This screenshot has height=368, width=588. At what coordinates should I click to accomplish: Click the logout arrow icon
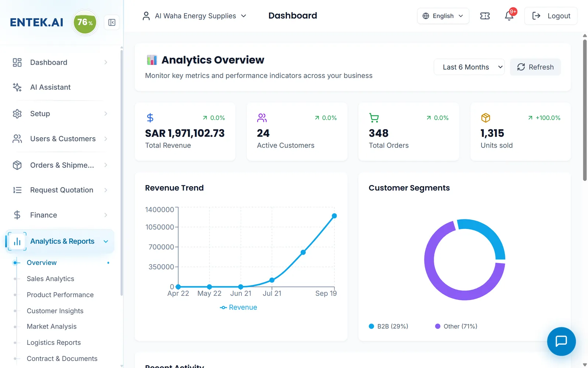(x=536, y=16)
